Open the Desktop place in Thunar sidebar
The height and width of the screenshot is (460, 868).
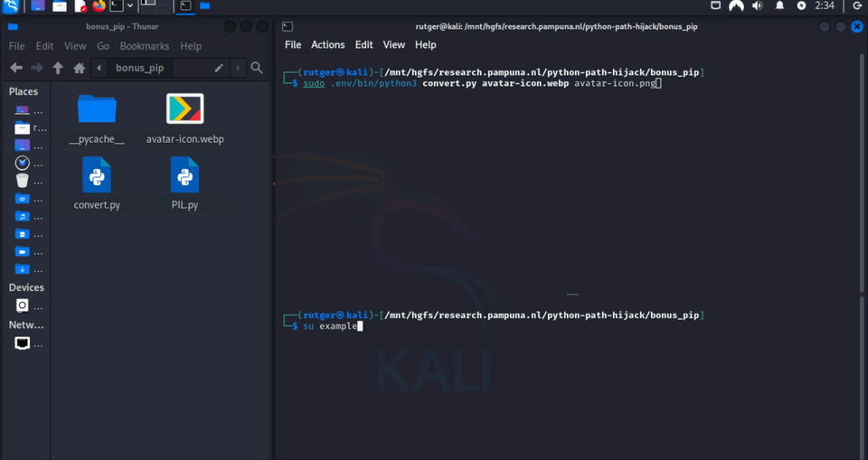coord(29,146)
